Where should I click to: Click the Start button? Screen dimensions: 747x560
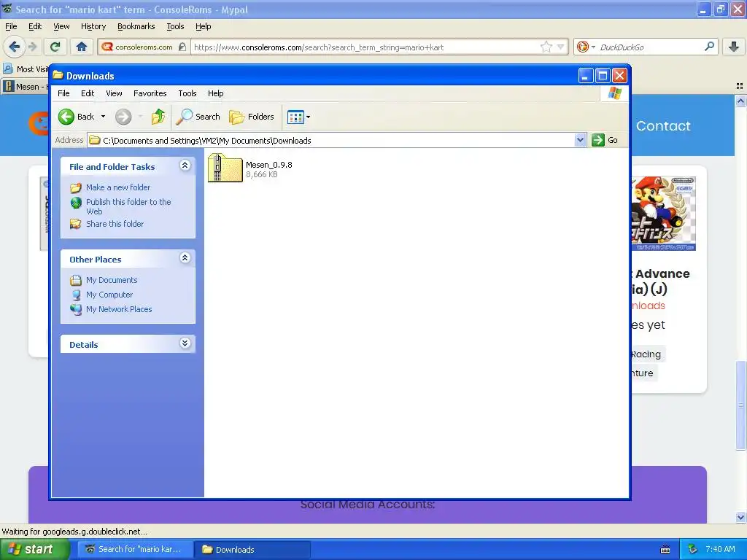pos(34,550)
